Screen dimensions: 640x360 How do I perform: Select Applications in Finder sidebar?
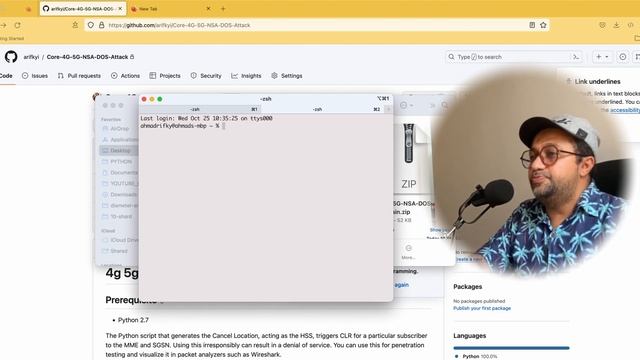click(x=119, y=140)
